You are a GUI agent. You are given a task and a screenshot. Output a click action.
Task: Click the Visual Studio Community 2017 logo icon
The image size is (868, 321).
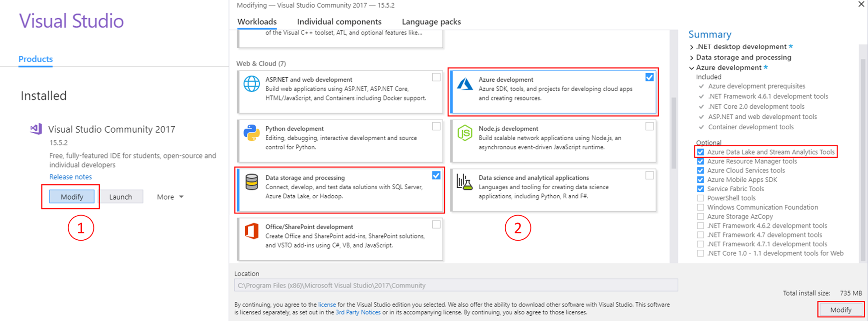36,129
